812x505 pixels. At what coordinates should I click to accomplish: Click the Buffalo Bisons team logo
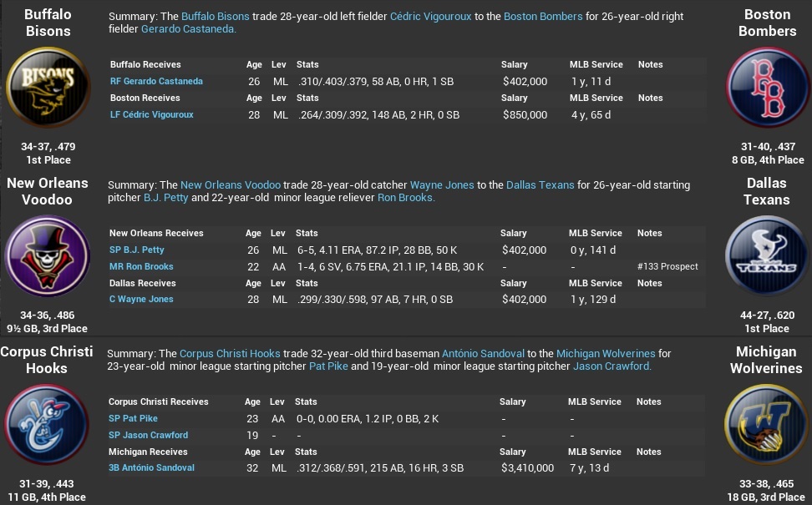point(48,86)
